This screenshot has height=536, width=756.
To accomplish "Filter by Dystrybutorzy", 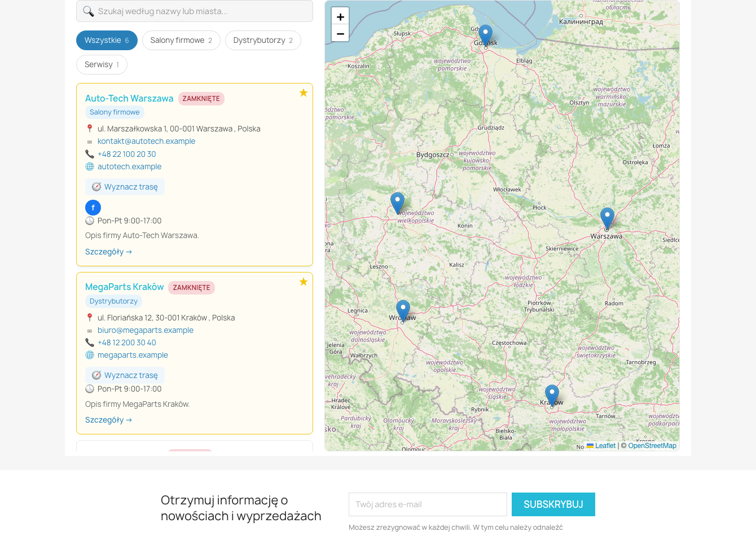I will (263, 41).
